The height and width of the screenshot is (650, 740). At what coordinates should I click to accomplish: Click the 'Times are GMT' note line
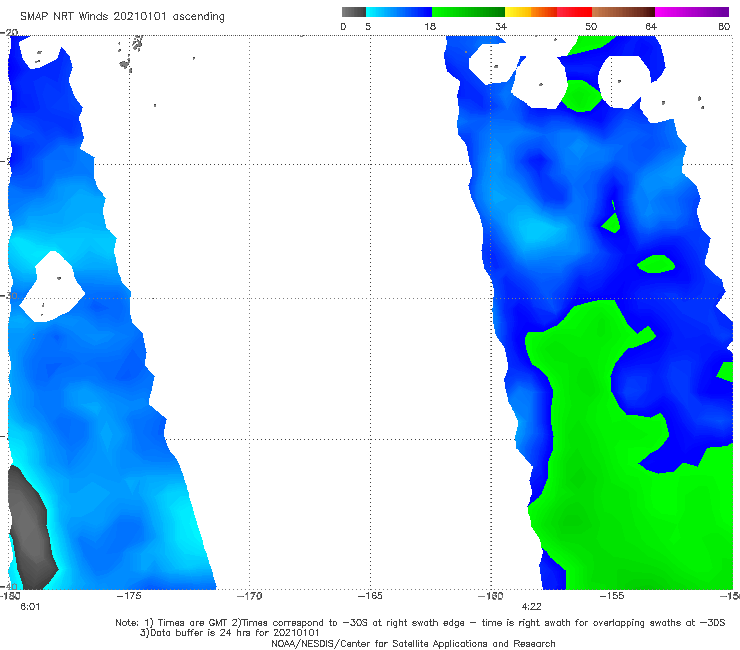pyautogui.click(x=420, y=623)
